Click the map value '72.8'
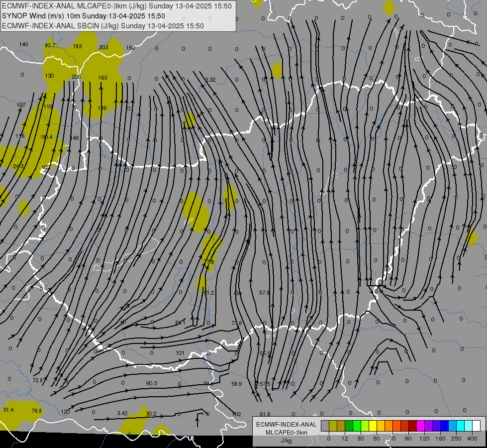Image resolution: width=487 pixels, height=448 pixels. point(38,380)
